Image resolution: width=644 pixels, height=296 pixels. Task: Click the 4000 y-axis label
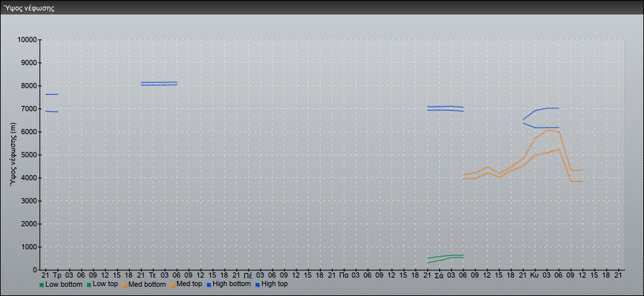(x=29, y=178)
